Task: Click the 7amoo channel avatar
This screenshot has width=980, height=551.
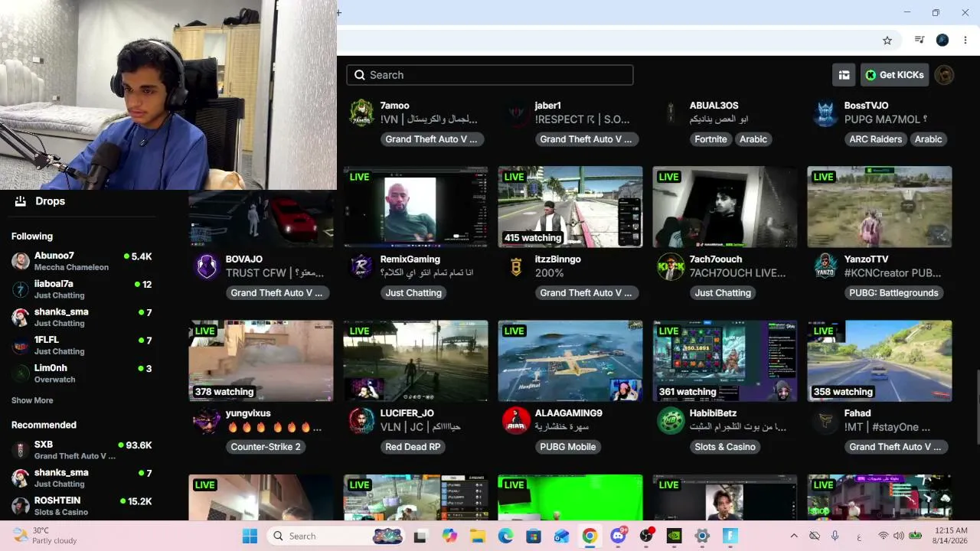Action: 361,112
